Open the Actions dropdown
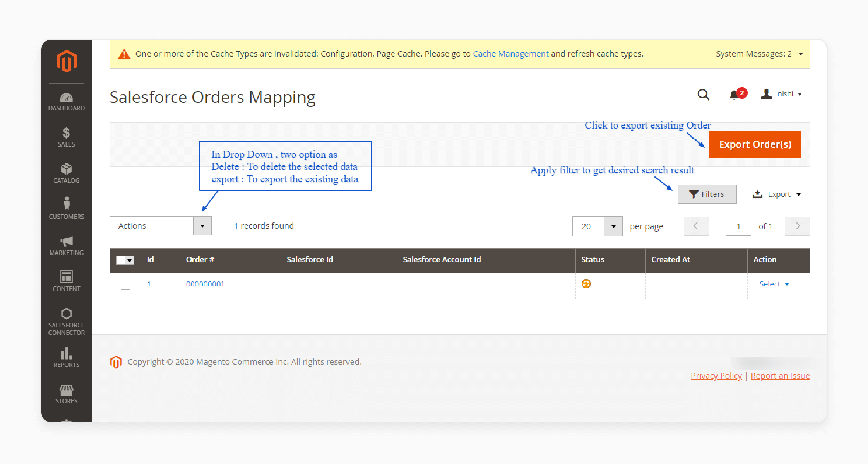 160,226
